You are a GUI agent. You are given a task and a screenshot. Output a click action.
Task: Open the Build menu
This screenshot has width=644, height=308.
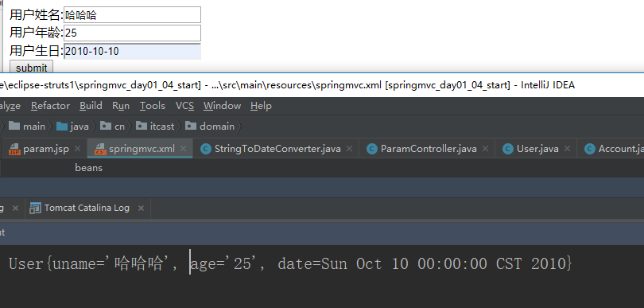(91, 106)
